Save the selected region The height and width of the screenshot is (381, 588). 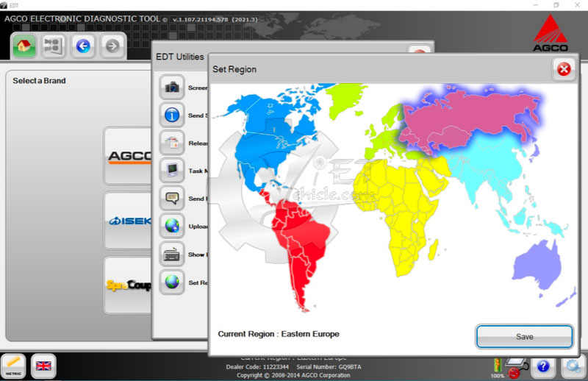pyautogui.click(x=524, y=336)
